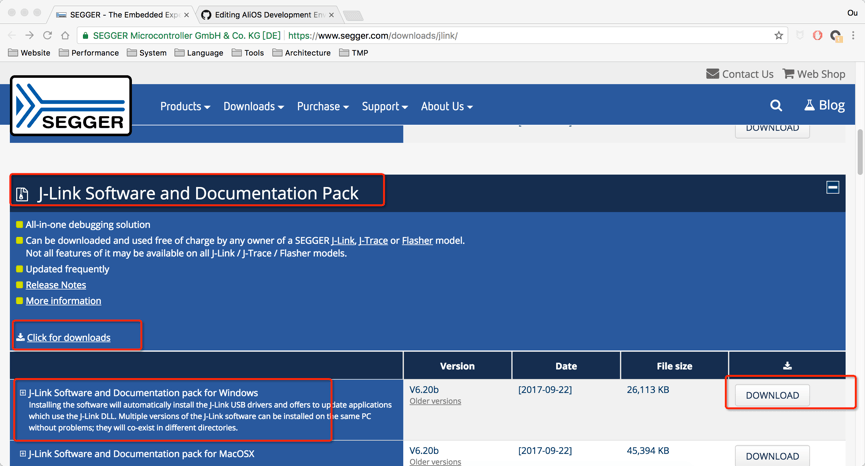Click the Version column header

(x=457, y=366)
